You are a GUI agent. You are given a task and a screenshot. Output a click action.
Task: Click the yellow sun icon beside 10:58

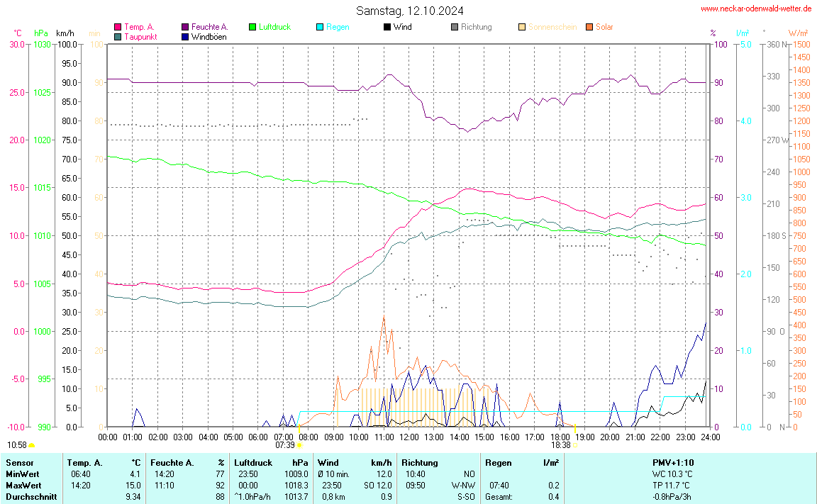click(32, 445)
